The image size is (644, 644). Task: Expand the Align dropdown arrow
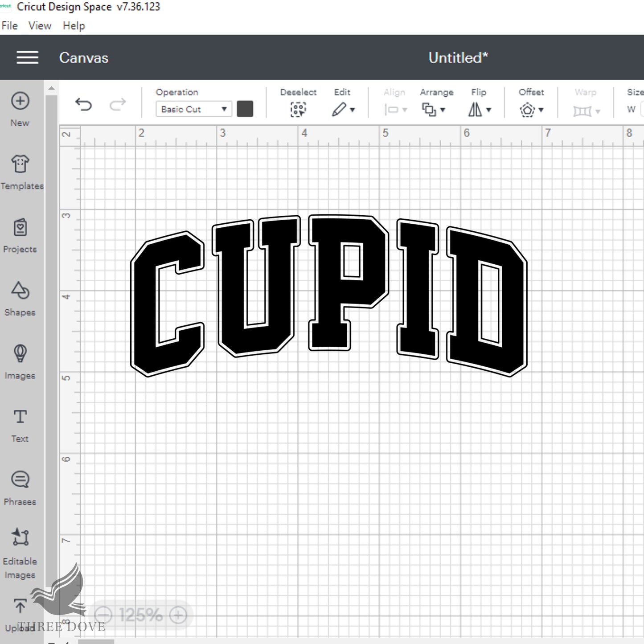405,110
